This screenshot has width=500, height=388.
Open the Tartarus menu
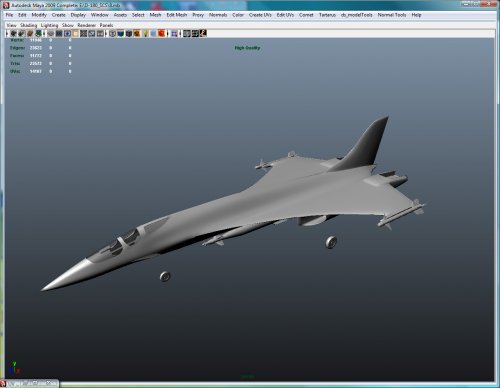[x=327, y=15]
